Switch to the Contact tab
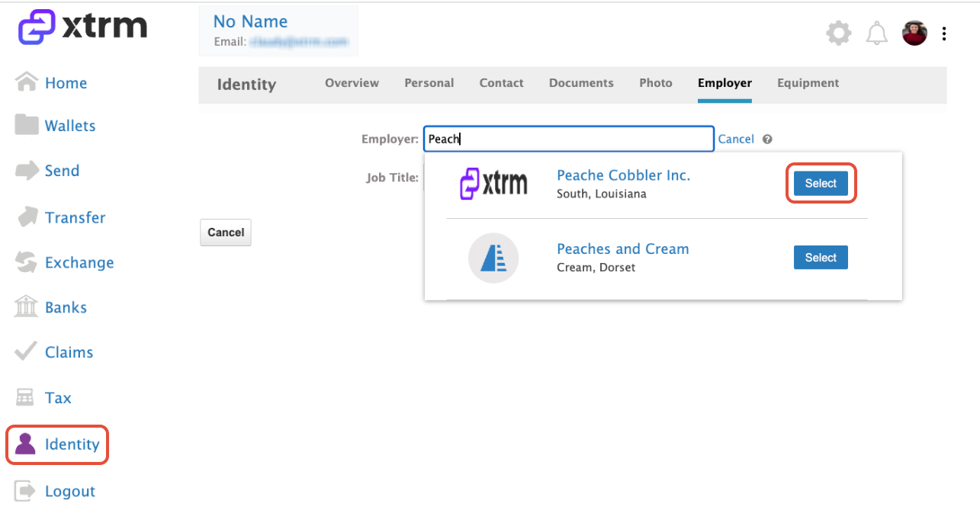The height and width of the screenshot is (526, 980). (x=501, y=83)
